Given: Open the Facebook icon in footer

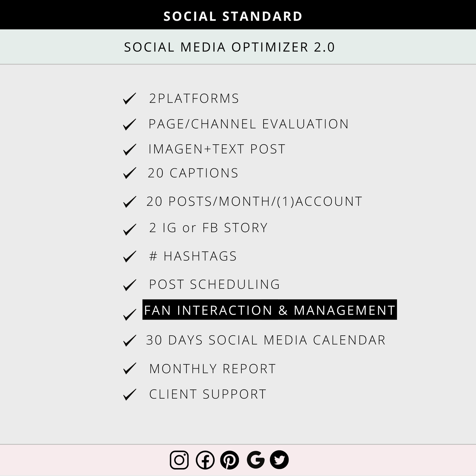Looking at the screenshot, I should point(205,460).
